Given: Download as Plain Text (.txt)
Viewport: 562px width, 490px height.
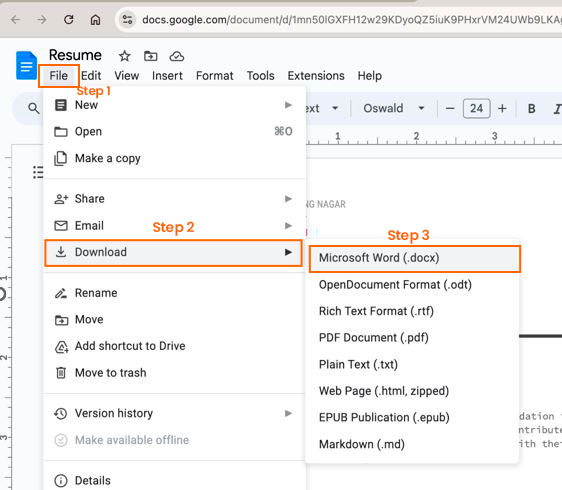Looking at the screenshot, I should pyautogui.click(x=412, y=365).
